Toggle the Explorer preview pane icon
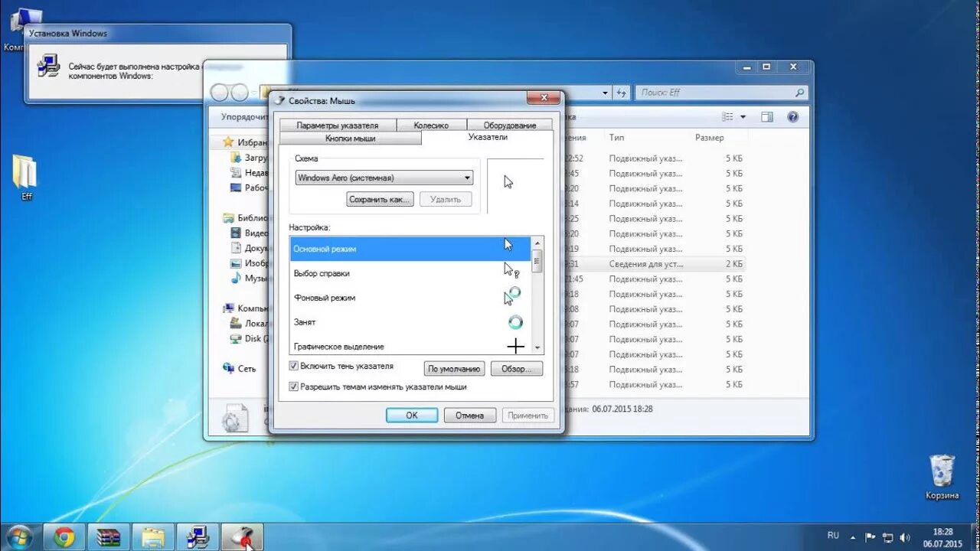This screenshot has height=551, width=980. tap(767, 117)
